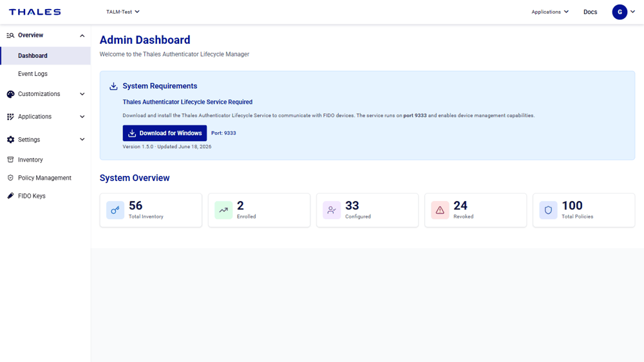The width and height of the screenshot is (644, 362).
Task: Click the Enrolled trend arrow icon
Action: pyautogui.click(x=223, y=210)
